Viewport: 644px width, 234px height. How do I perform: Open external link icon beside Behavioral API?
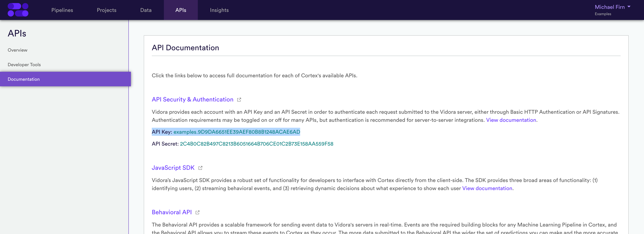pyautogui.click(x=197, y=213)
